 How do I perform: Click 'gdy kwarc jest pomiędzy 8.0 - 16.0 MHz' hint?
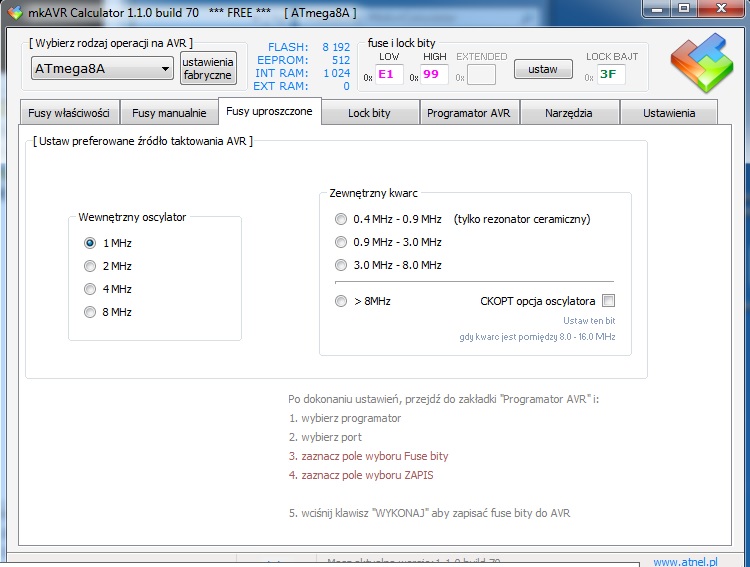tap(537, 337)
